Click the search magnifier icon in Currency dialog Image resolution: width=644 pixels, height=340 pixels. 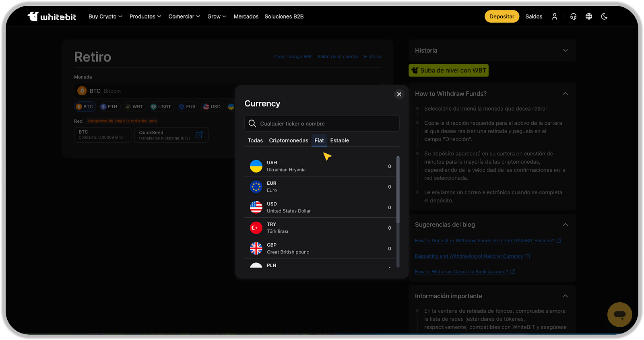point(252,124)
